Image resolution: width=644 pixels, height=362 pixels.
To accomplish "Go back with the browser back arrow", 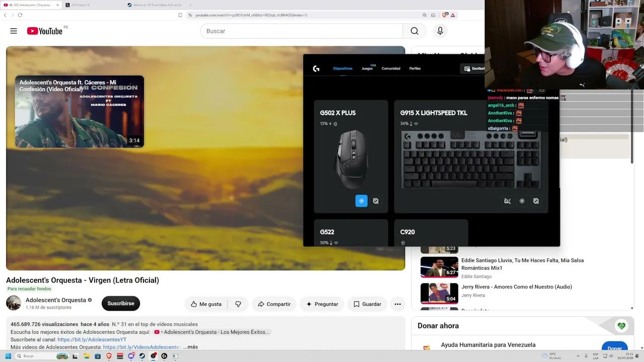I will pyautogui.click(x=5, y=15).
